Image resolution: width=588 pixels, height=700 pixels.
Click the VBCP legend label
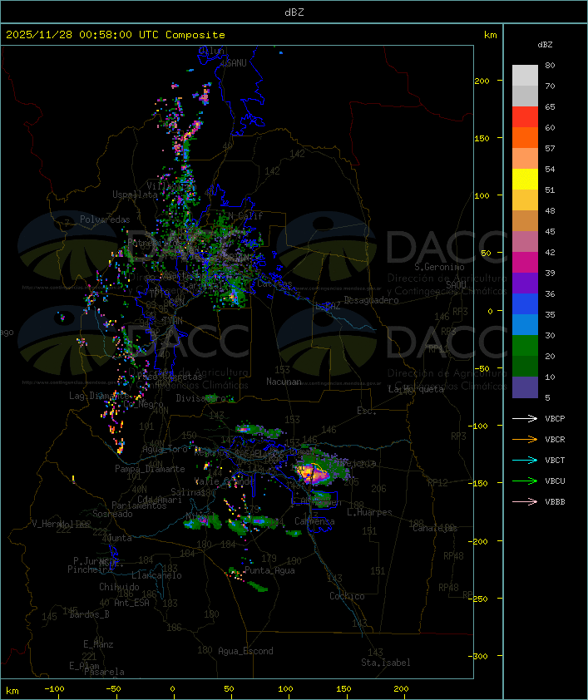point(555,418)
